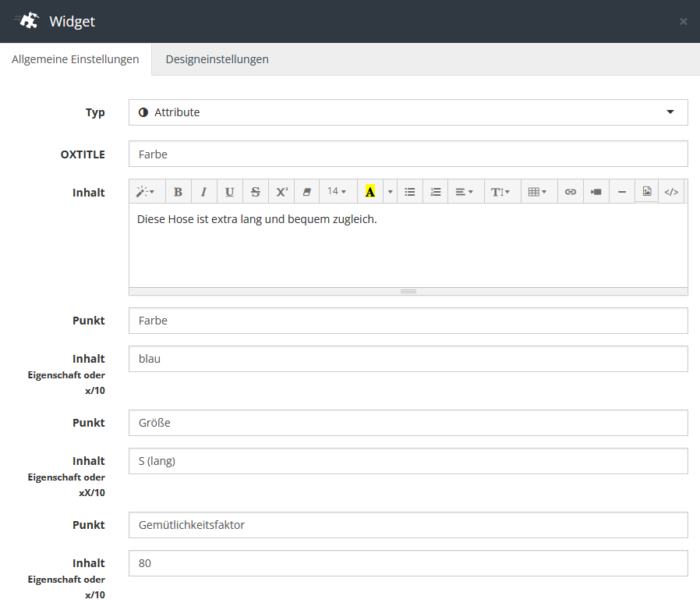Click the OXTITLE field containing Farbe
Viewport: 700px width, 610px height.
click(408, 154)
